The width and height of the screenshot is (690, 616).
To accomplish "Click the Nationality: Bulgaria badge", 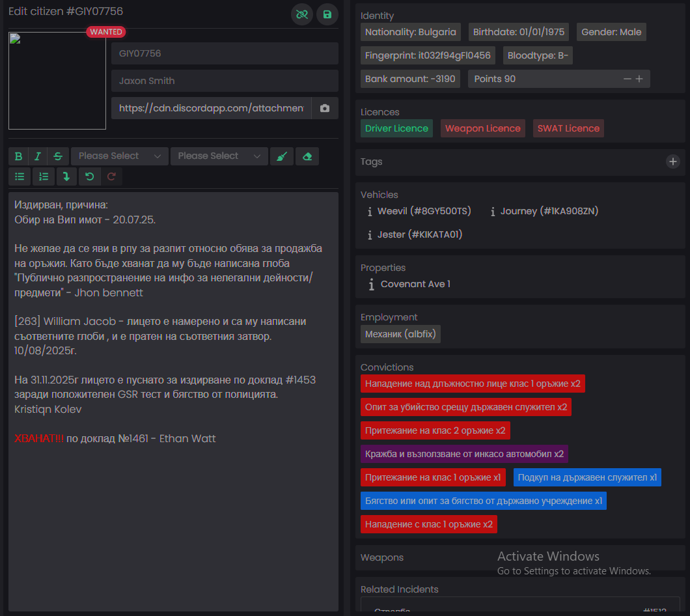I will click(x=411, y=32).
